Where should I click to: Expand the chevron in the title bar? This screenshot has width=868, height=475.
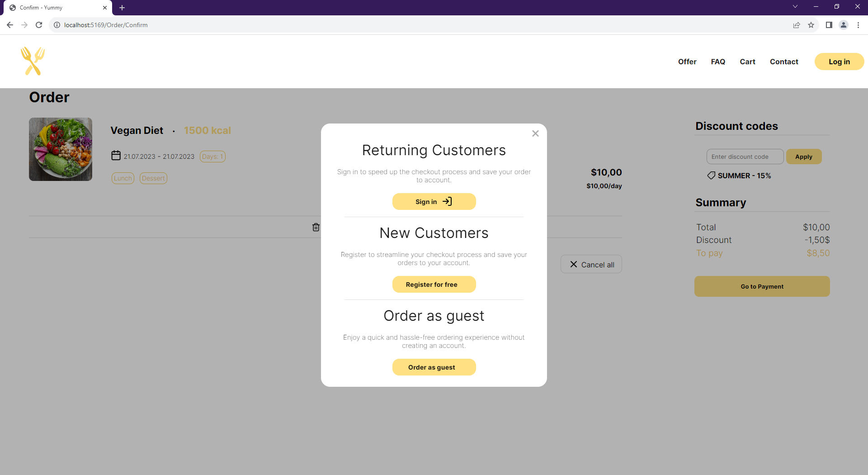pos(795,6)
